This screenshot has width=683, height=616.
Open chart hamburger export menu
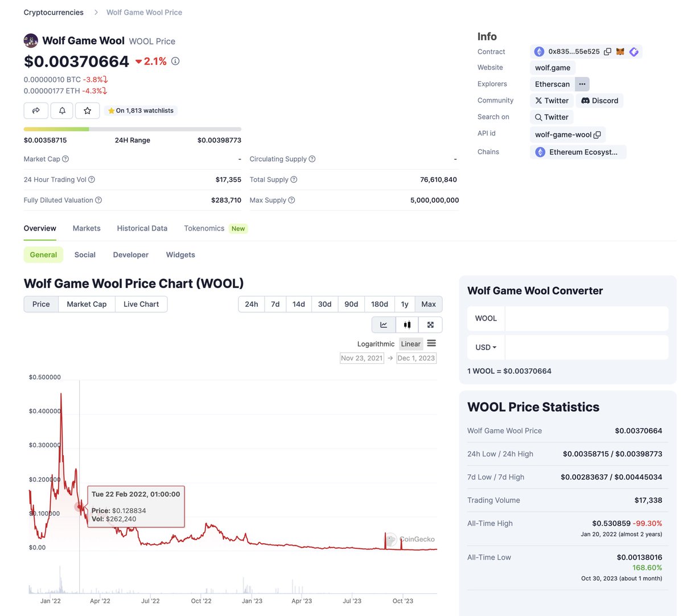(431, 343)
